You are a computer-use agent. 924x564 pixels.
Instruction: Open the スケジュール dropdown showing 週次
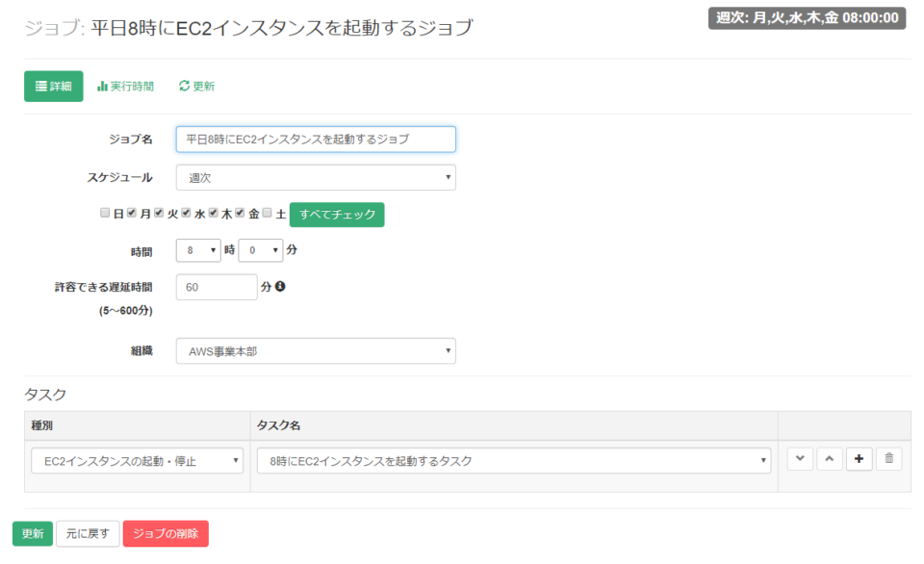click(x=316, y=177)
